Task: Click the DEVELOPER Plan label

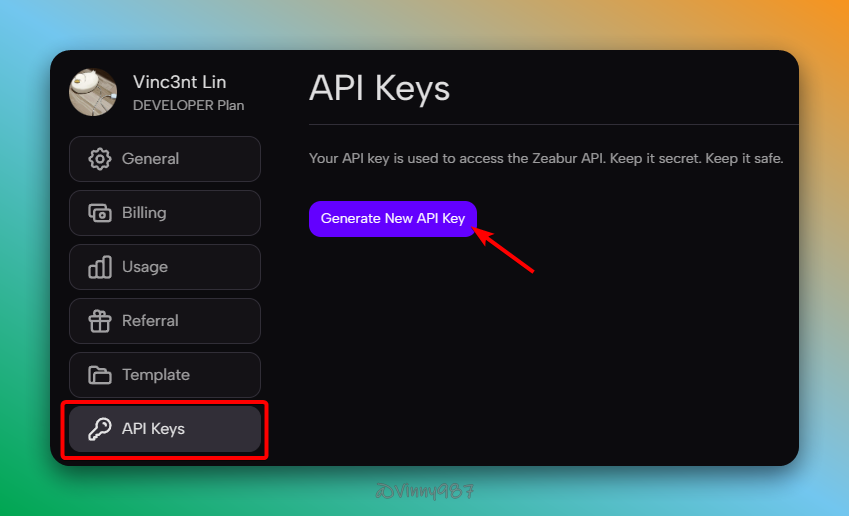Action: [188, 105]
